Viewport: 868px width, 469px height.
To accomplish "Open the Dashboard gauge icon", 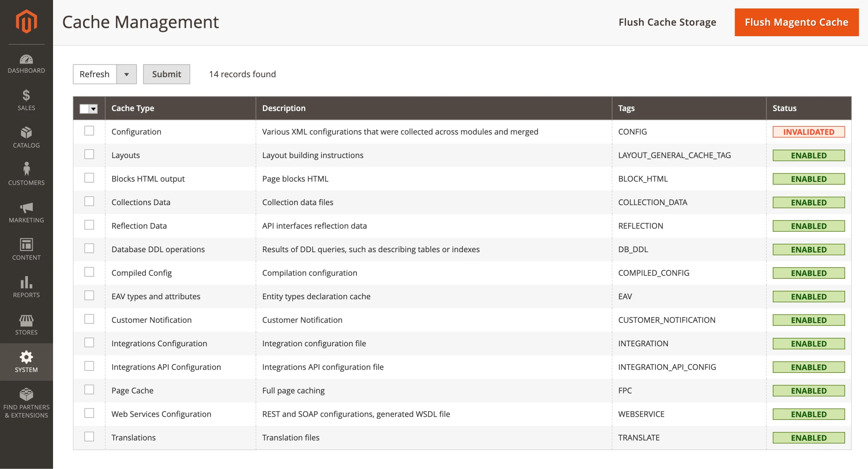I will (27, 60).
